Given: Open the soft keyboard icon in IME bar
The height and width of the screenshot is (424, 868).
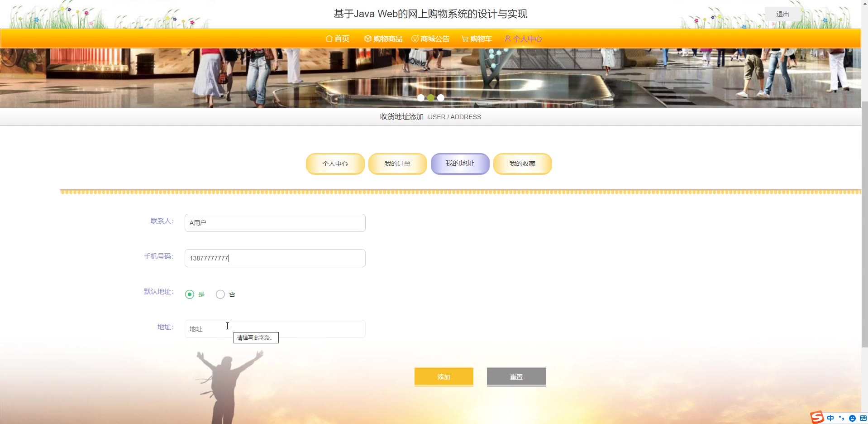Looking at the screenshot, I should pos(863,418).
